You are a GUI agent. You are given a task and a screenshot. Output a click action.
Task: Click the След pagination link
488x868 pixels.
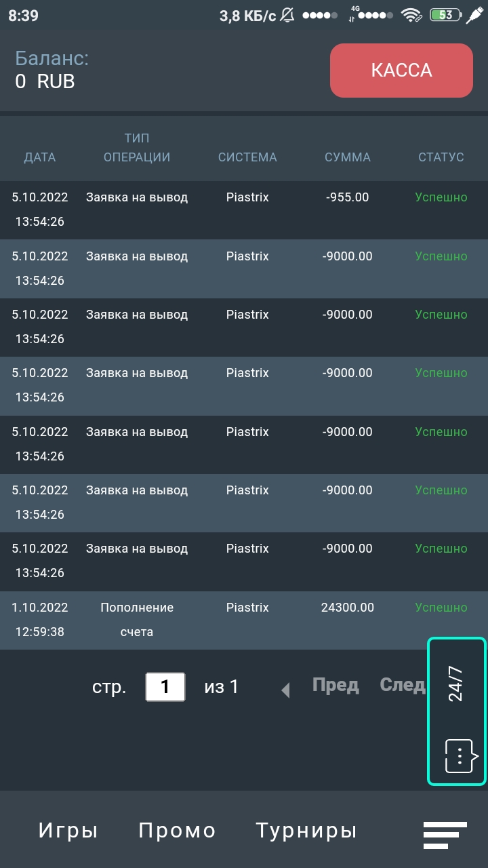402,685
